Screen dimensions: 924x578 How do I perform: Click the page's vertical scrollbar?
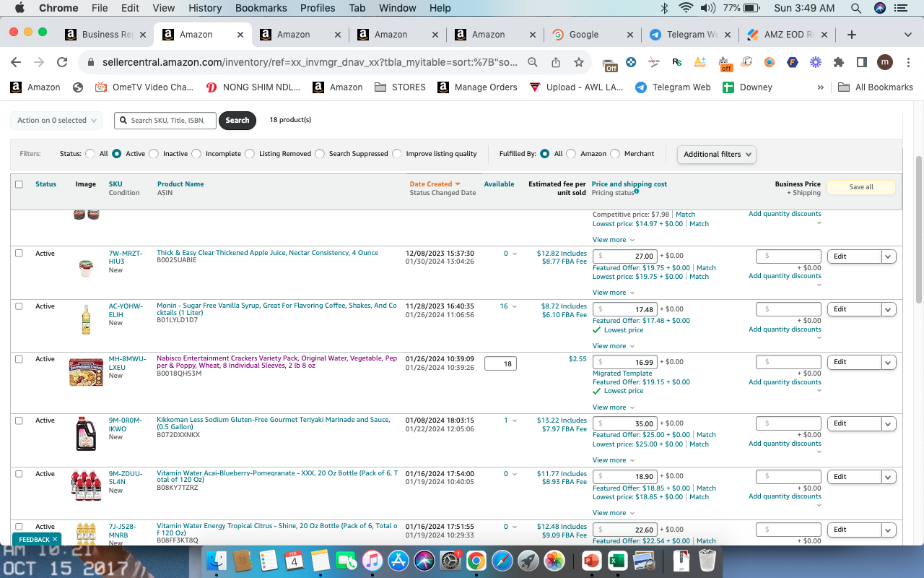pyautogui.click(x=919, y=230)
